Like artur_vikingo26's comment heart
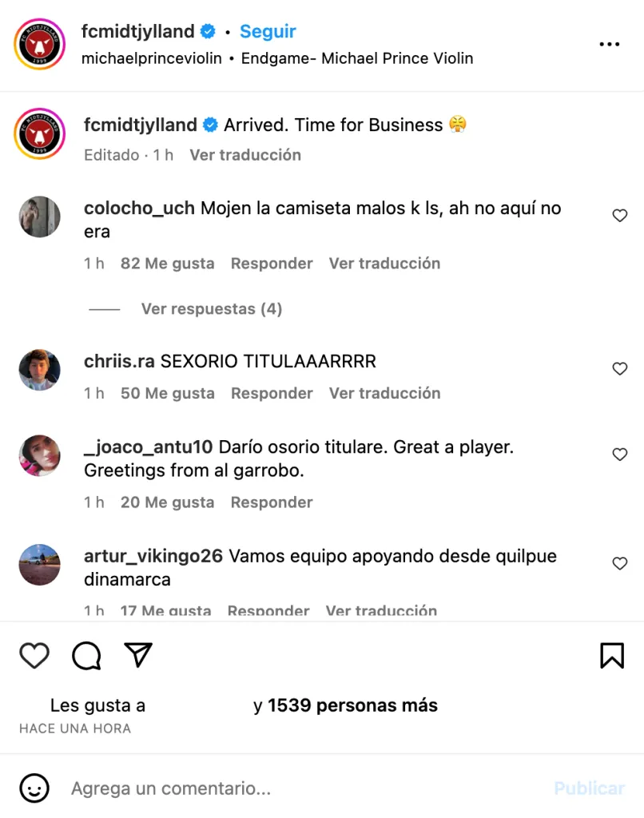644x818 pixels. click(620, 564)
